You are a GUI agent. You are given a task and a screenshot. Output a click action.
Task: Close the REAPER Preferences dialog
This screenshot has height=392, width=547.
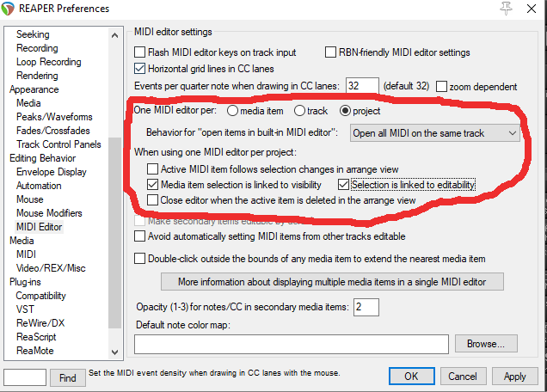[532, 9]
